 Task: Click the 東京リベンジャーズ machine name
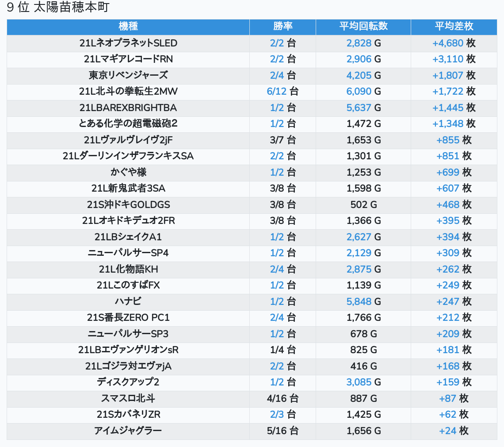point(128,75)
